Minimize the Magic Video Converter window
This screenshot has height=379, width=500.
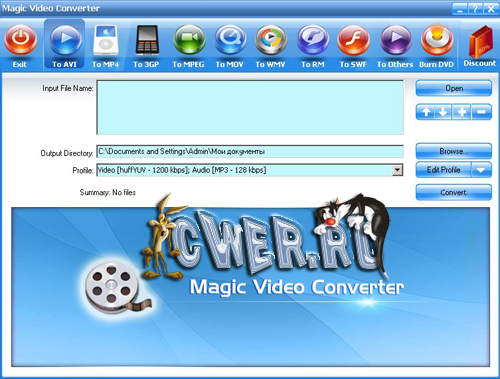[460, 9]
